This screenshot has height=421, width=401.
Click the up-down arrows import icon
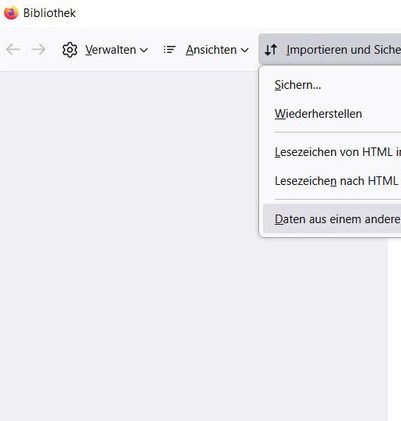click(271, 50)
